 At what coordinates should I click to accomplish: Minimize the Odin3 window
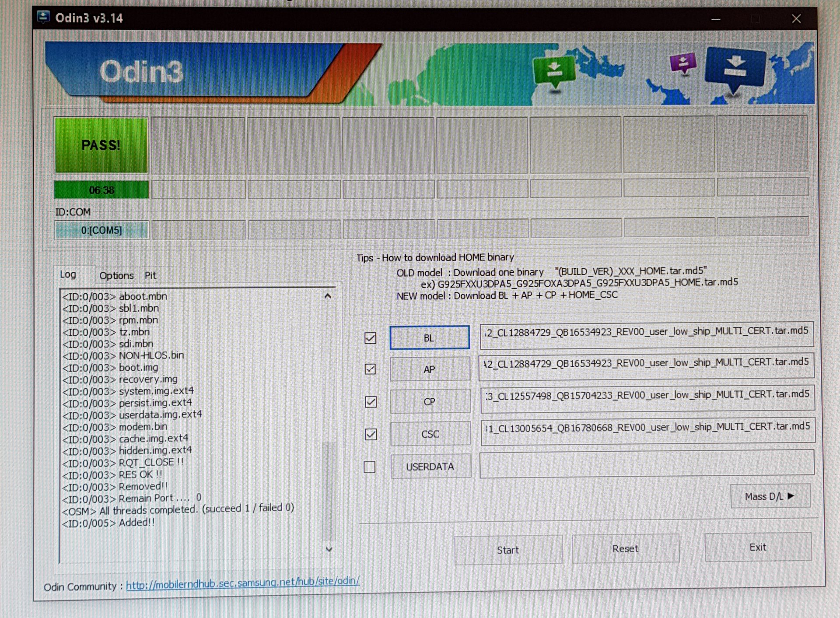(716, 19)
